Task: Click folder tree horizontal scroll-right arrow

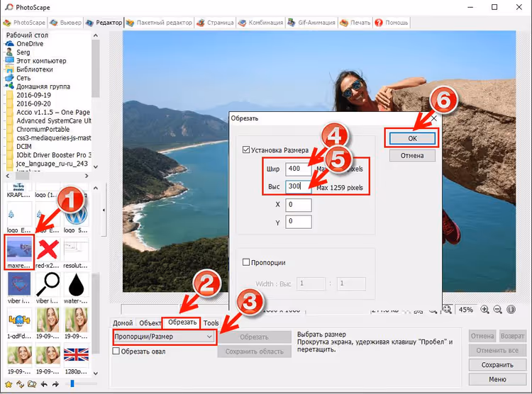Action: [x=87, y=176]
